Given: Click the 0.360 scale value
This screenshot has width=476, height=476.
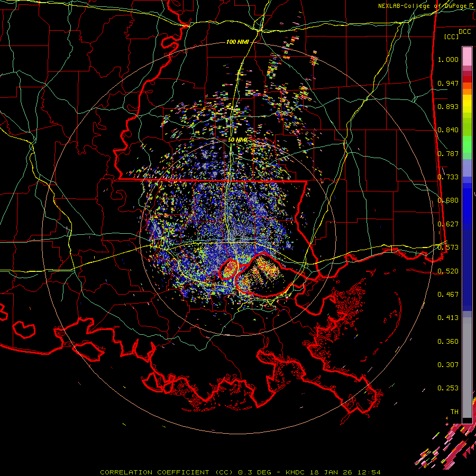Looking at the screenshot, I should pos(448,342).
